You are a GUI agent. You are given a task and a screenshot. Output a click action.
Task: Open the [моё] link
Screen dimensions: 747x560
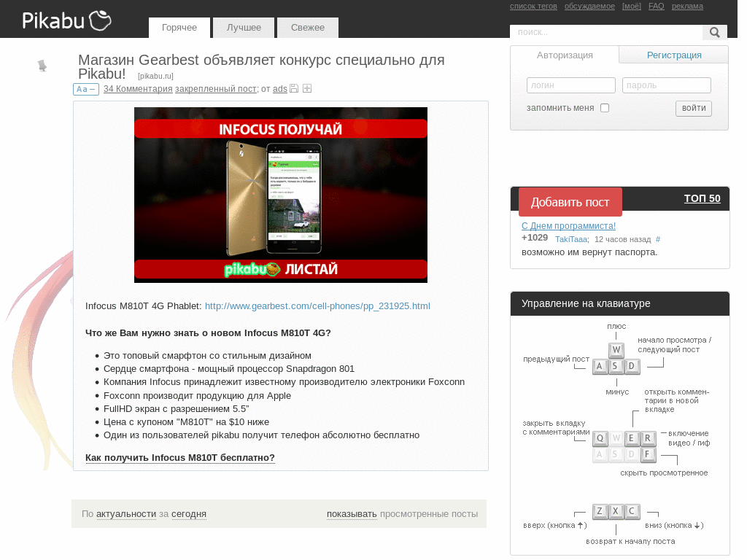pyautogui.click(x=631, y=6)
